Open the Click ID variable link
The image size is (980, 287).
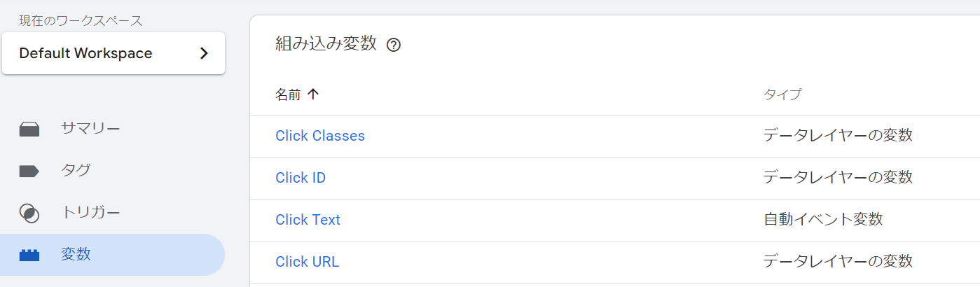pos(301,178)
